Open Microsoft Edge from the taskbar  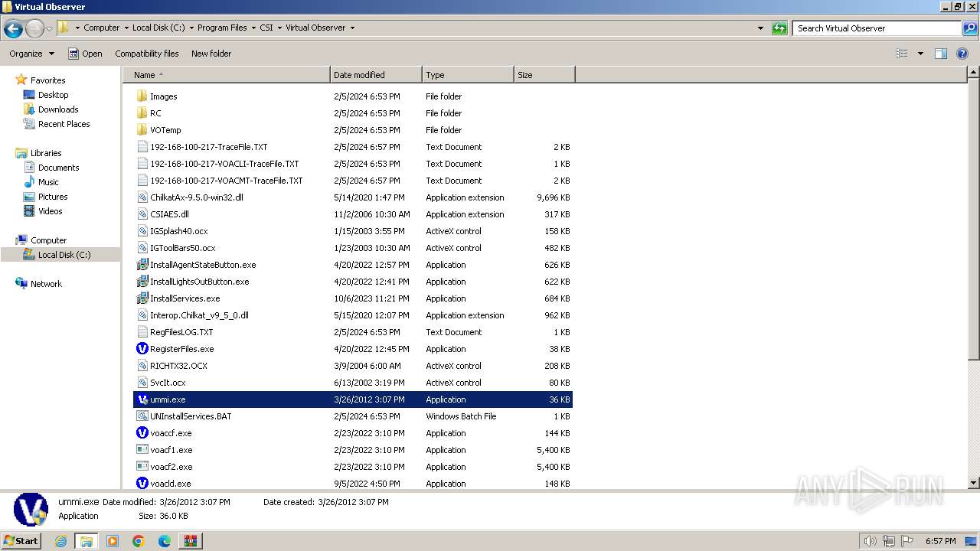coord(165,541)
